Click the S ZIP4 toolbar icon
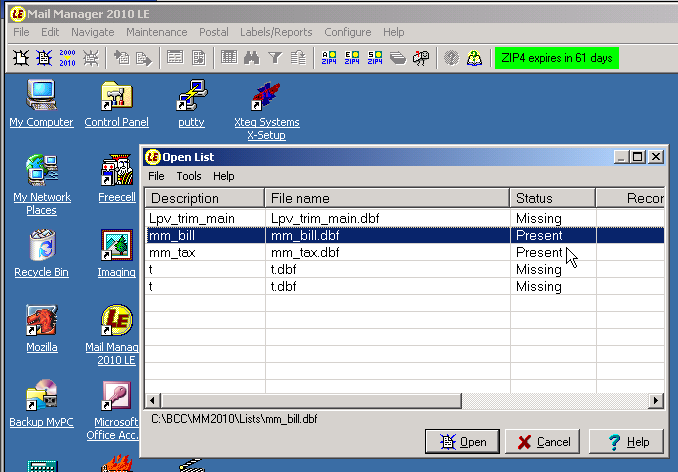Viewport: 678px width, 472px height. pyautogui.click(x=375, y=58)
